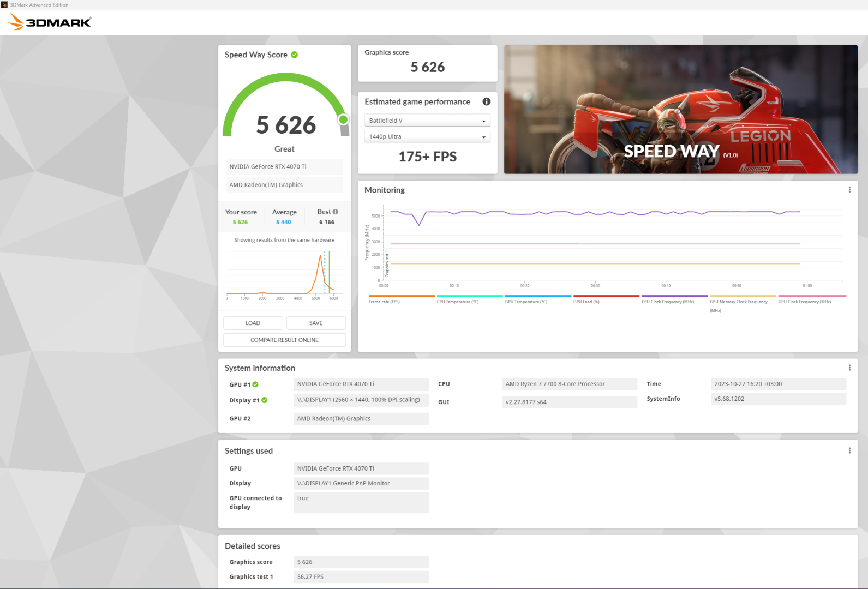Viewport: 868px width, 589px height.
Task: Click the GPU #2 AMD Radeon field
Action: coord(361,418)
